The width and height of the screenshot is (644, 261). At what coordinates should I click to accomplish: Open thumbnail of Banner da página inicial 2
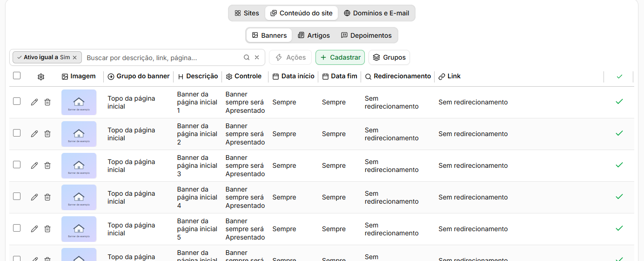(79, 134)
